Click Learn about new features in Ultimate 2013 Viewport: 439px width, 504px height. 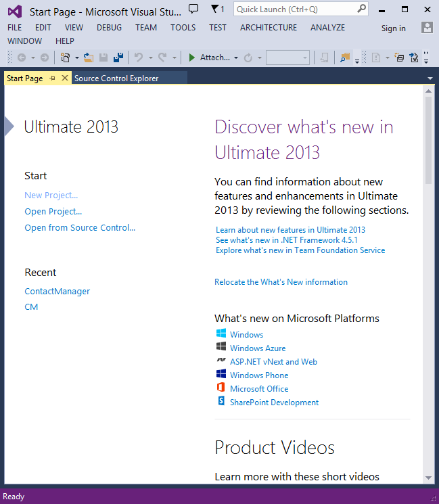pyautogui.click(x=290, y=230)
